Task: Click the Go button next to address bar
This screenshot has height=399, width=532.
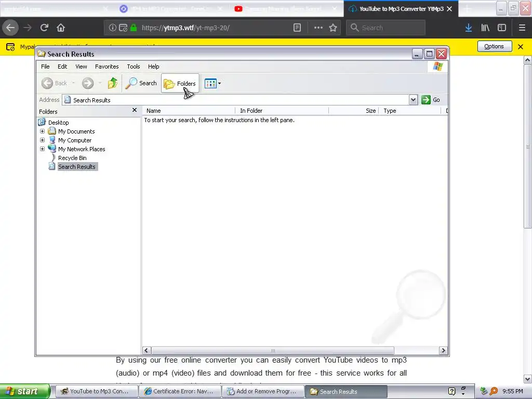Action: click(431, 100)
